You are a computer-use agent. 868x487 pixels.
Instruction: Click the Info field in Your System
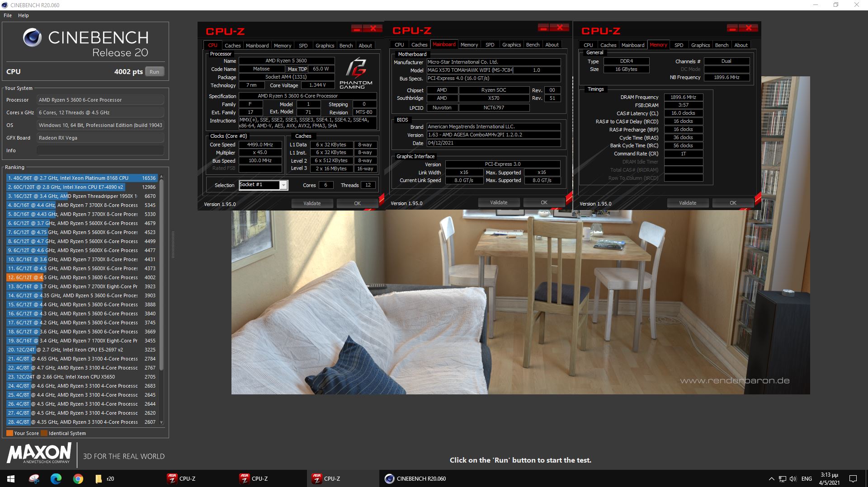point(100,150)
